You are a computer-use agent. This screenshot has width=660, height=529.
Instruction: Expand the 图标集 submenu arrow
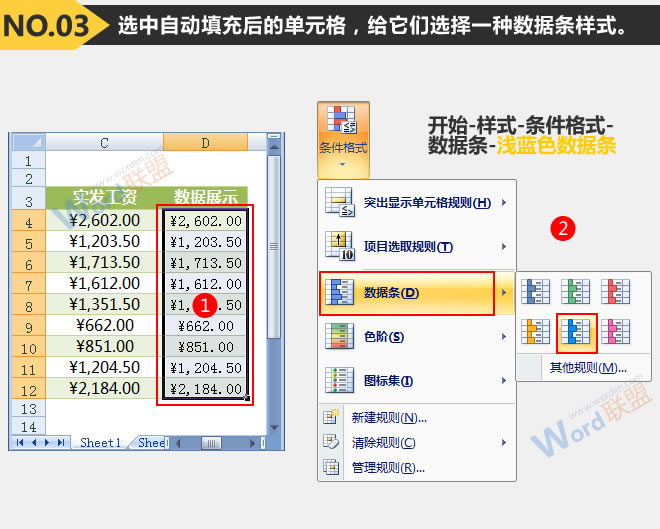coord(504,381)
